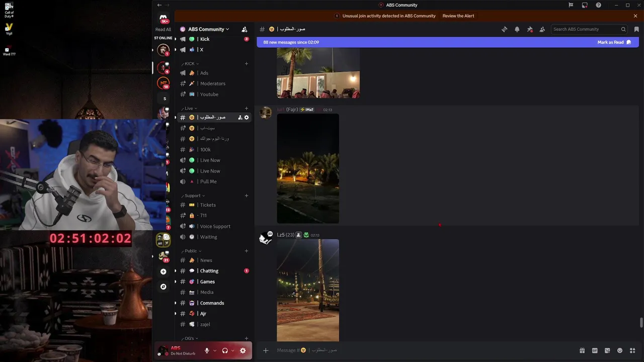Click the chat scrollbar thumb
The height and width of the screenshot is (362, 644).
click(641, 322)
